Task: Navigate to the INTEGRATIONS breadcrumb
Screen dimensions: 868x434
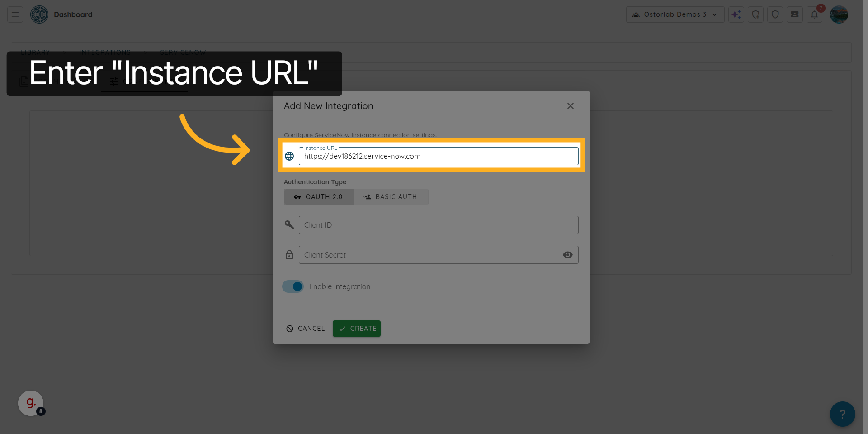Action: click(x=105, y=52)
